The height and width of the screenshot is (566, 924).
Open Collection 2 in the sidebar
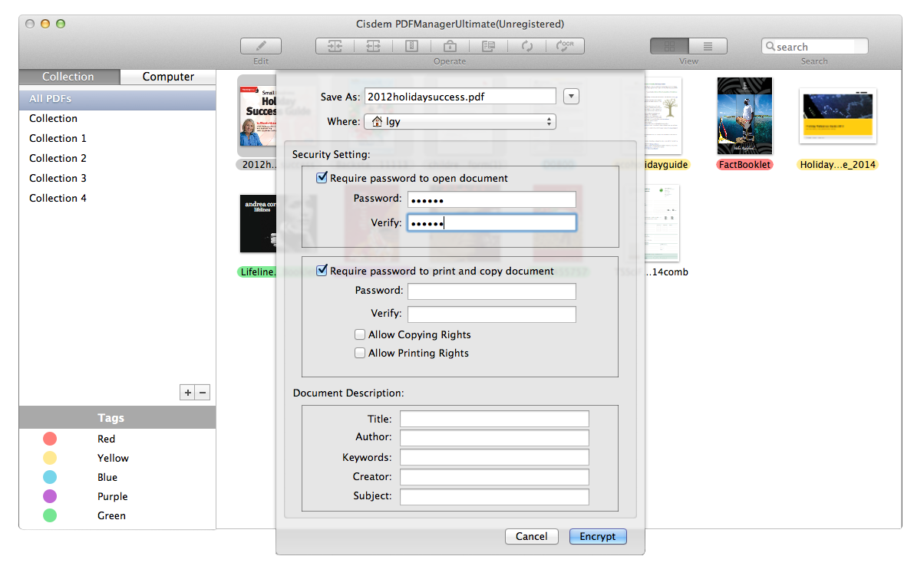click(117, 158)
